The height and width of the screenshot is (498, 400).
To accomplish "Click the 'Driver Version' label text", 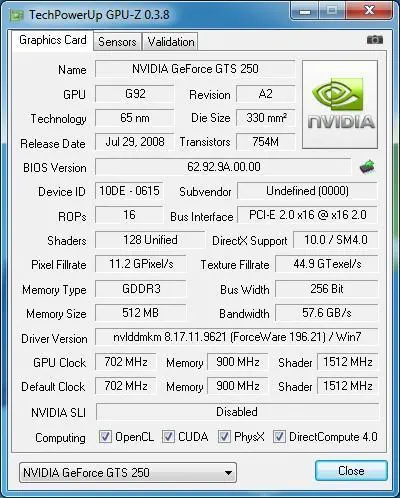I will (54, 339).
